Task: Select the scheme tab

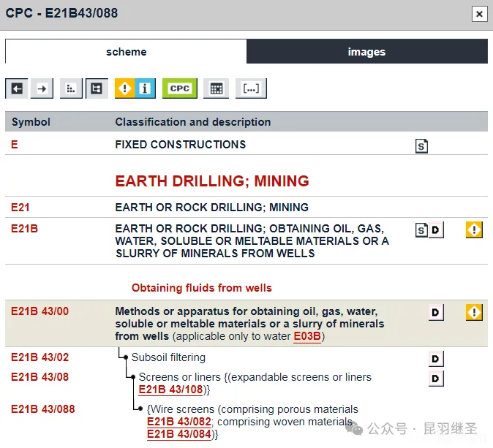Action: coord(126,52)
